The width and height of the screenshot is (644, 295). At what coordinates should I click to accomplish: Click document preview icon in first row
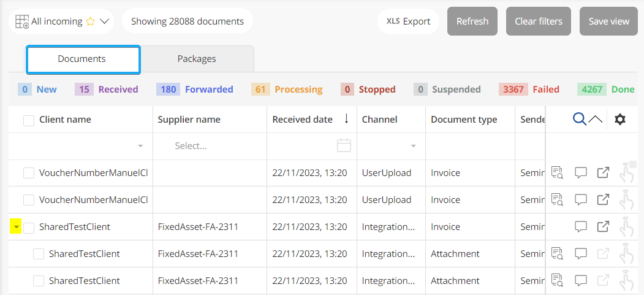tap(557, 173)
